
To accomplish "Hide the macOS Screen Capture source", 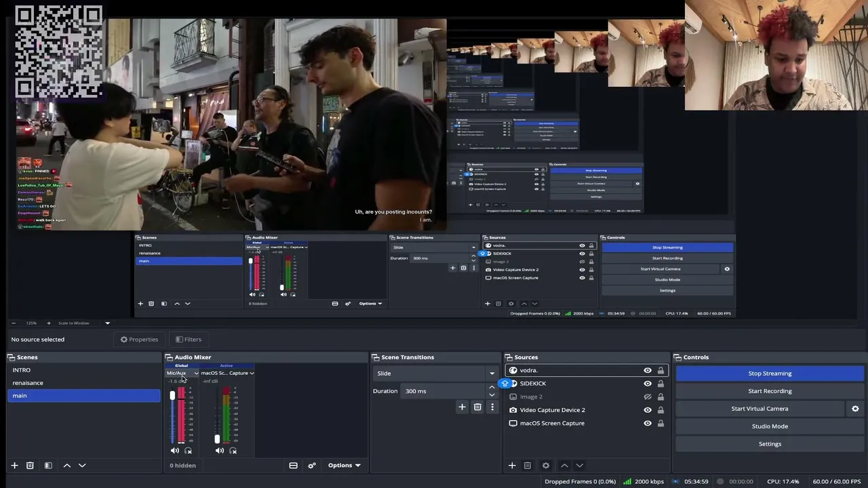I will [648, 424].
